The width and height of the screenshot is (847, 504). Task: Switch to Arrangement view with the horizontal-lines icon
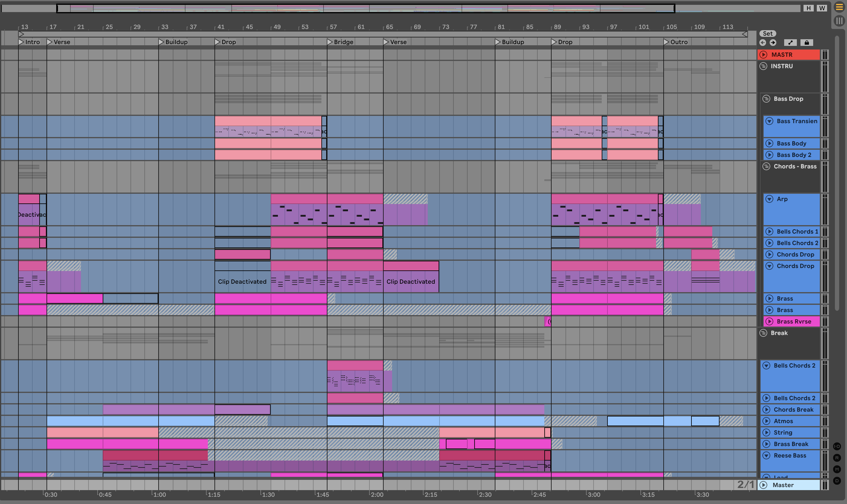point(839,8)
